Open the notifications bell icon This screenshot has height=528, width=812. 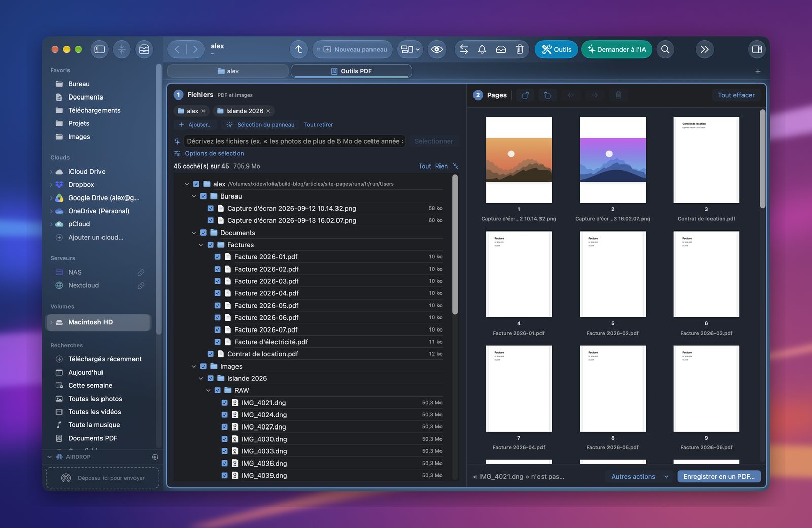(x=482, y=49)
